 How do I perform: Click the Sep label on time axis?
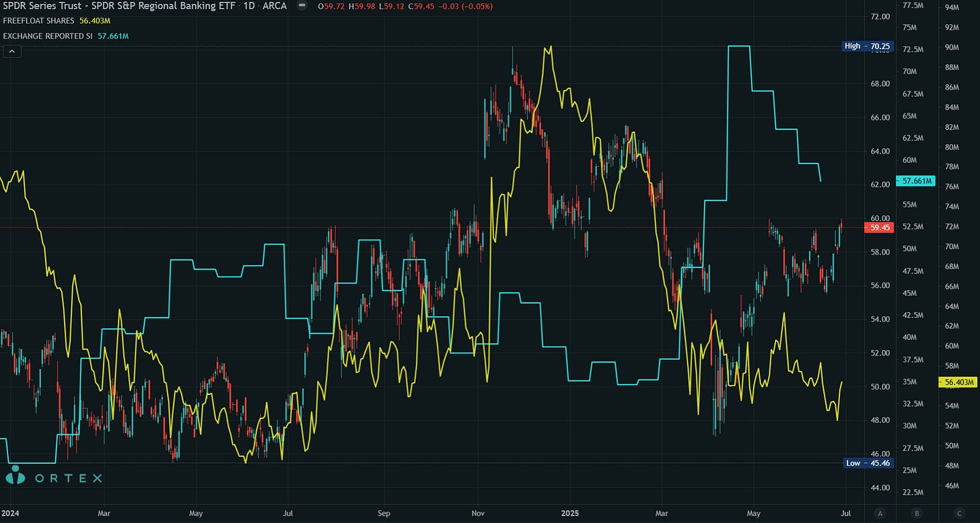tap(383, 513)
